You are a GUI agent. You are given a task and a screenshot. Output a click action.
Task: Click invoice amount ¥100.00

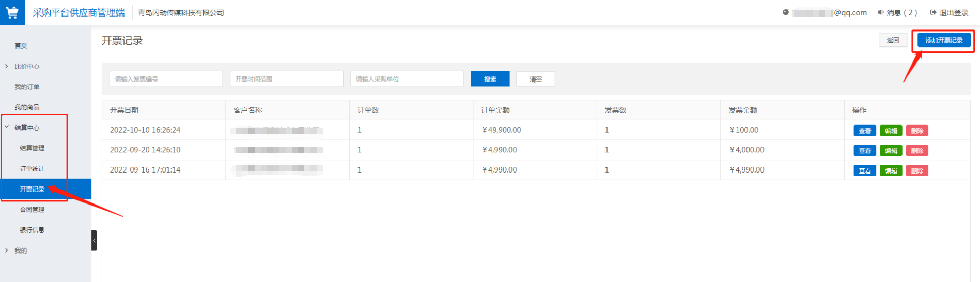(x=744, y=130)
